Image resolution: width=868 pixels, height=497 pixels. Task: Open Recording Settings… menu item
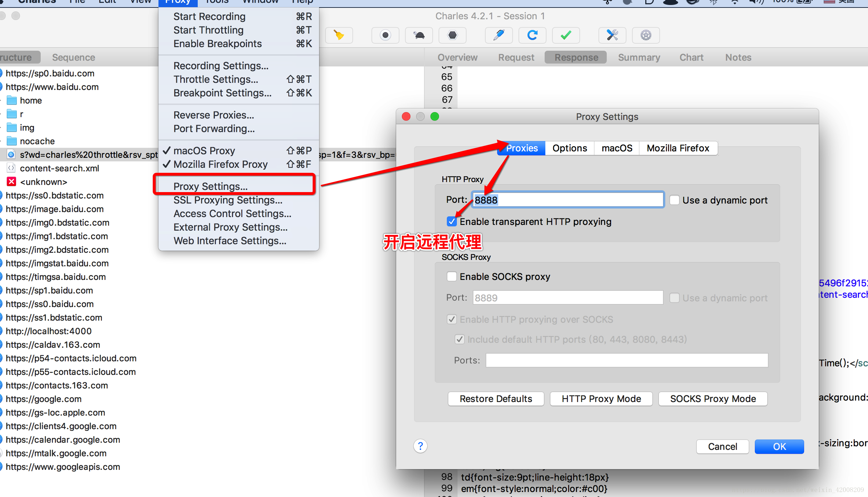point(238,66)
